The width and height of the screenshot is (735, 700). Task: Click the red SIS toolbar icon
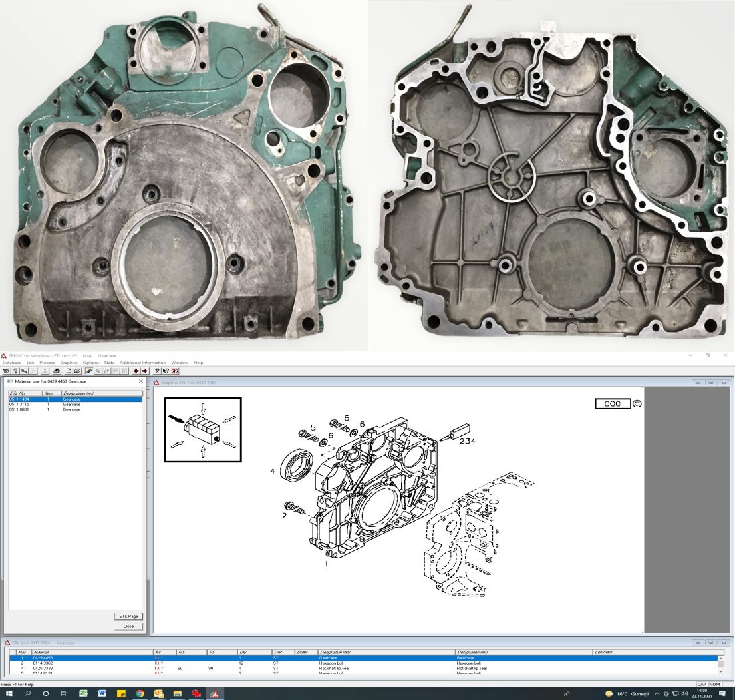tap(174, 371)
